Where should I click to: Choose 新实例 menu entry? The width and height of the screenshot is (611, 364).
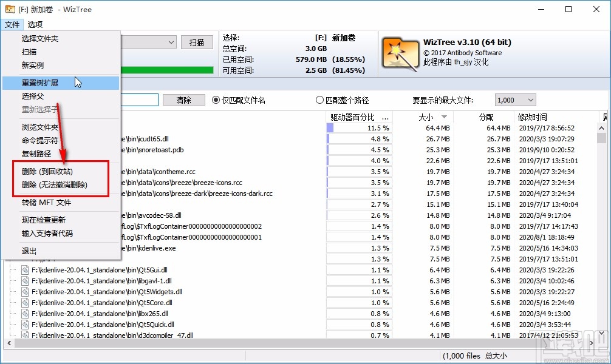click(x=60, y=65)
